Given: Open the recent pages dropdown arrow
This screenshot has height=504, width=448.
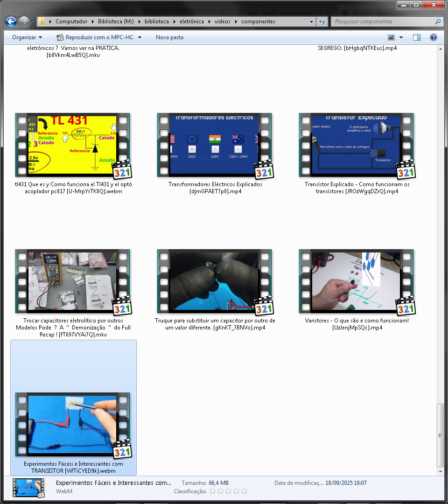Looking at the screenshot, I should click(33, 22).
